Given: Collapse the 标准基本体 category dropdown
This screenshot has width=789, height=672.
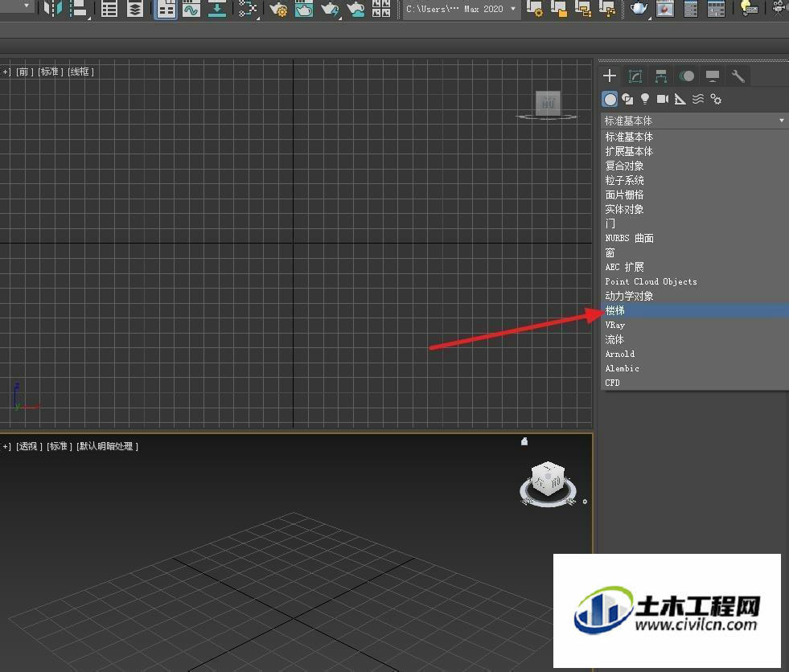Looking at the screenshot, I should (694, 121).
